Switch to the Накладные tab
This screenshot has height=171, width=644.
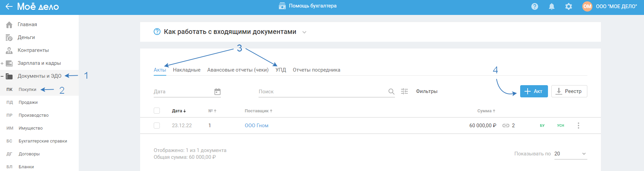(x=187, y=70)
